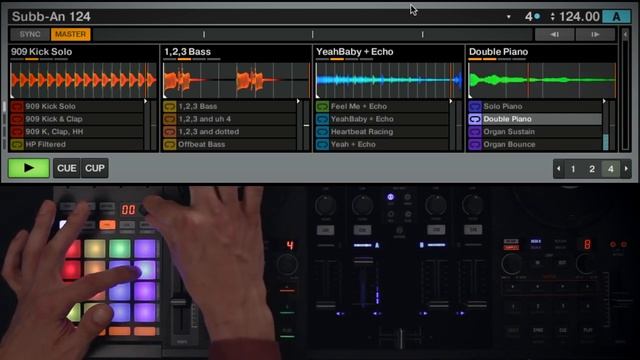Screen dimensions: 640x360
Task: Click the CUP button
Action: click(95, 168)
